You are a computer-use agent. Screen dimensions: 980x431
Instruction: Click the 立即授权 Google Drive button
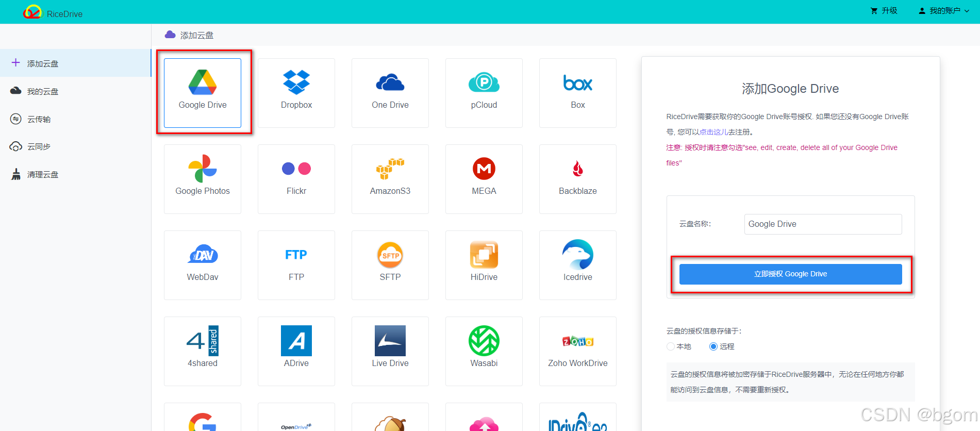(791, 274)
